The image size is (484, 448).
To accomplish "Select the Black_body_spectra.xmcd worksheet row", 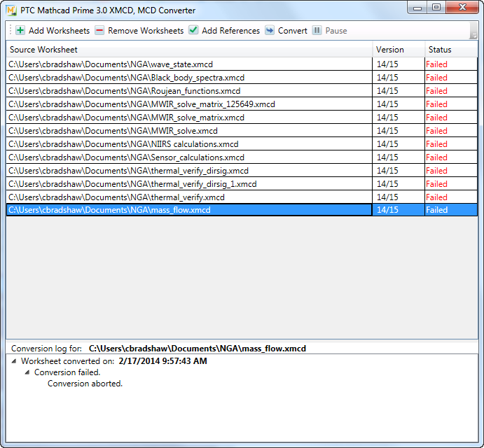I will 242,78.
